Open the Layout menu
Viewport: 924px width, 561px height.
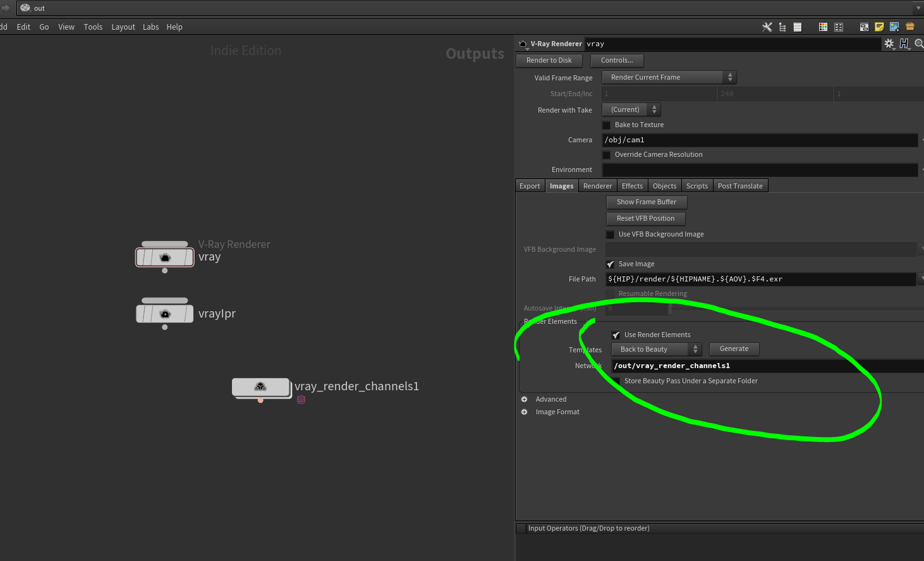[x=123, y=27]
